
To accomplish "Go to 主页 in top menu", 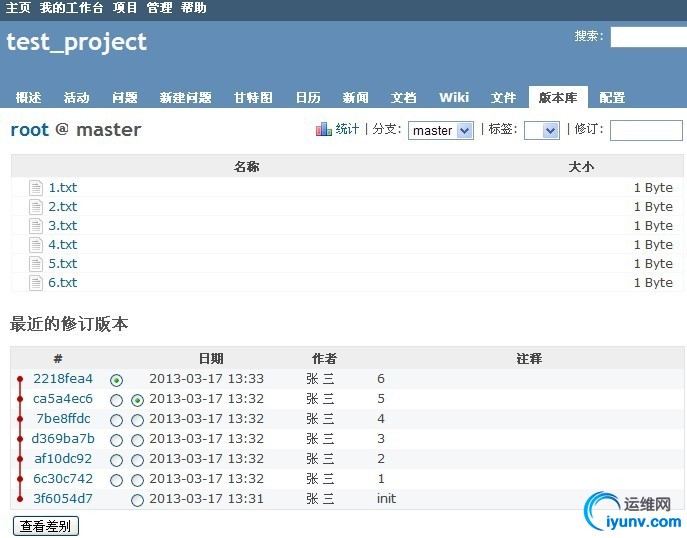I will (18, 7).
